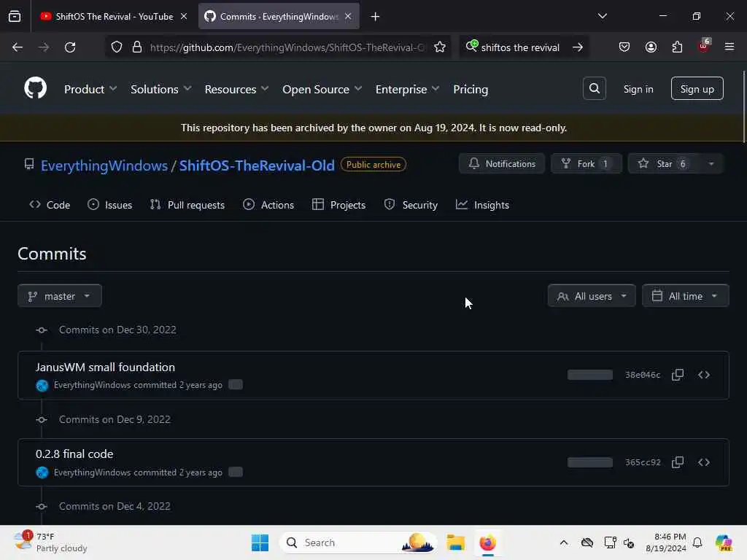Open the Issues tab

tap(109, 205)
